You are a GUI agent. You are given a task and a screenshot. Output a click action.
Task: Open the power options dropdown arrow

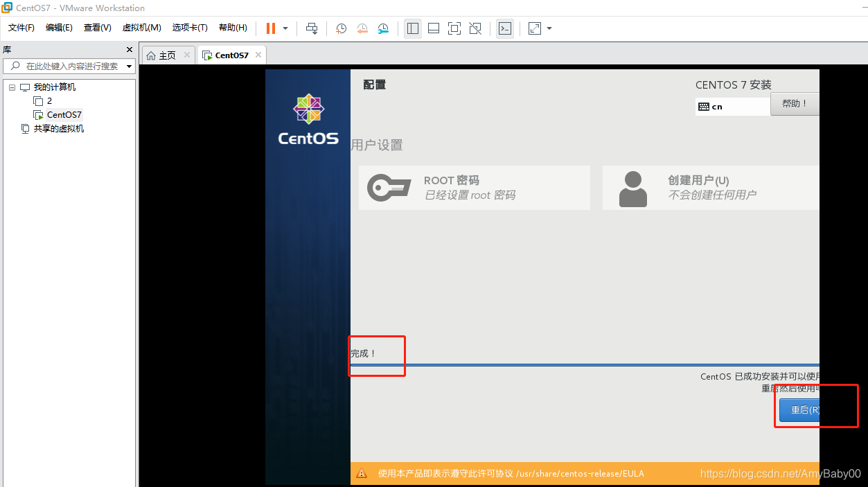tap(285, 28)
